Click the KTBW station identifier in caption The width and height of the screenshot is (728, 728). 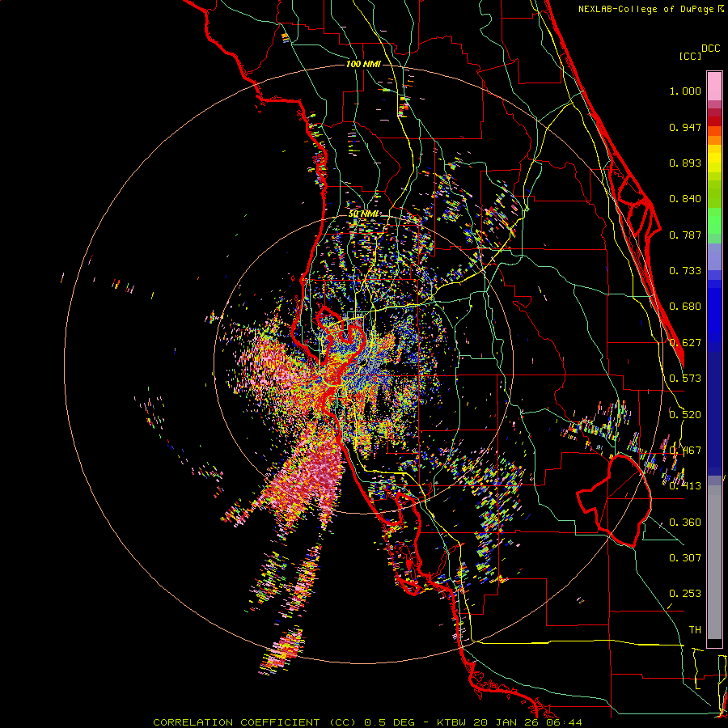(451, 722)
